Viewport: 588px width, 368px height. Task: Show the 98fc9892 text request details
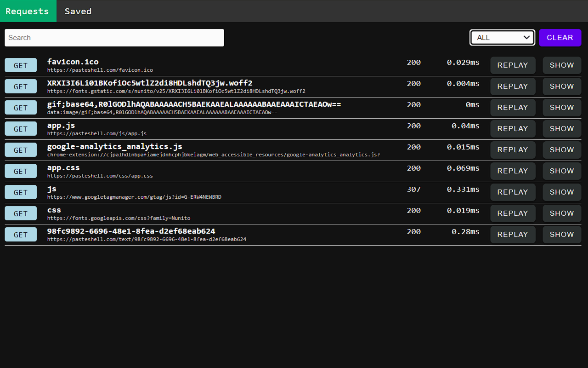click(561, 235)
